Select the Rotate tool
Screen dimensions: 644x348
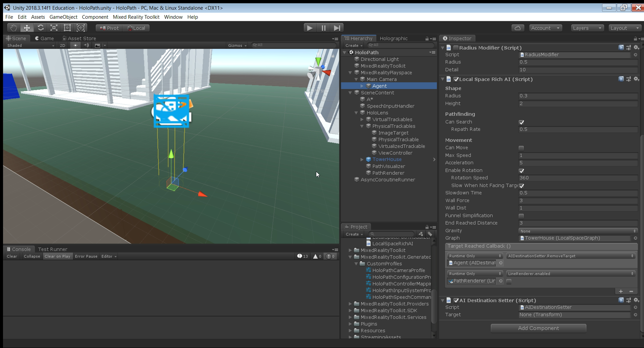(x=41, y=28)
